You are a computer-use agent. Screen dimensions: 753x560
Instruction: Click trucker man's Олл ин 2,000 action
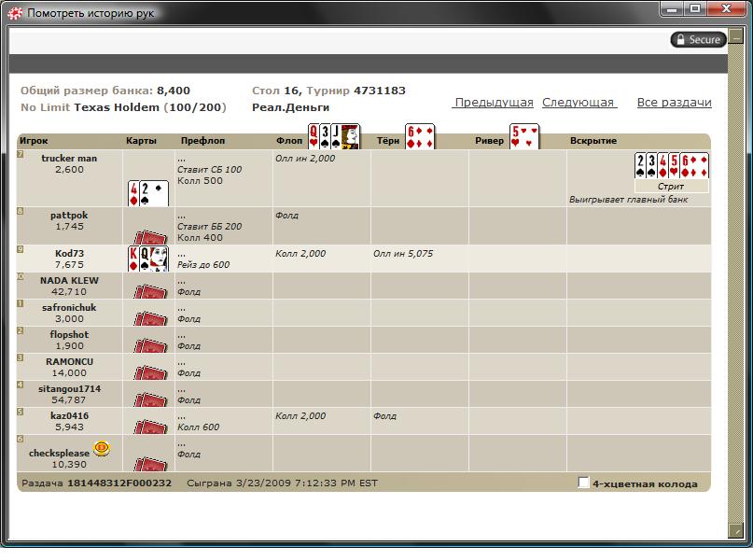tap(305, 158)
